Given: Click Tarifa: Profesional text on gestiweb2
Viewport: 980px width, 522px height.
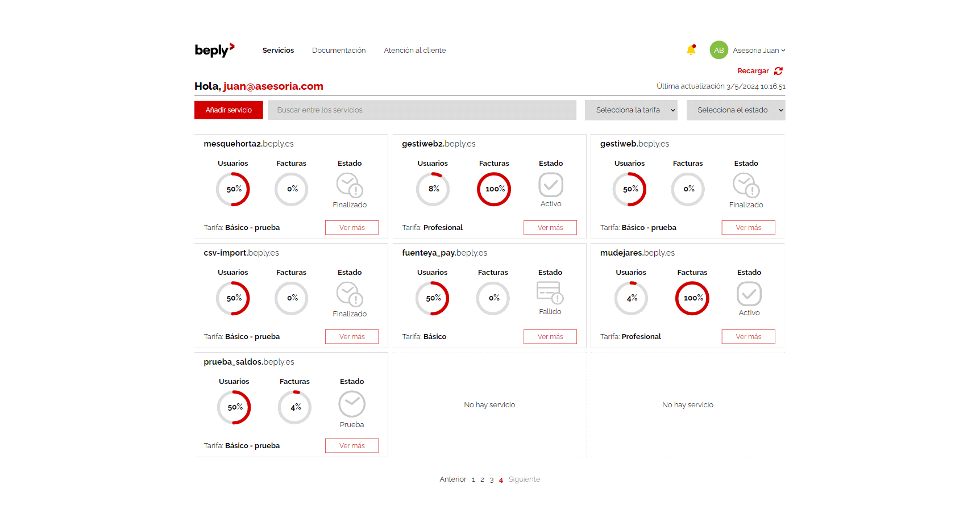Looking at the screenshot, I should point(432,228).
